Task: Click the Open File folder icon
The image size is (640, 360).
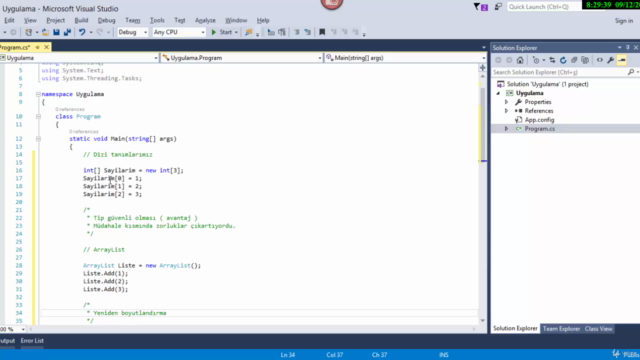Action: pyautogui.click(x=45, y=32)
